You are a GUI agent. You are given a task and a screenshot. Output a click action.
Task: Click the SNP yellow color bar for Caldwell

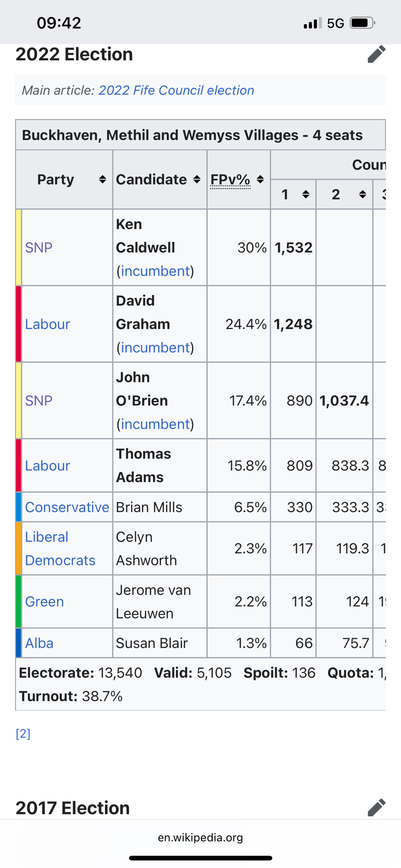click(19, 247)
